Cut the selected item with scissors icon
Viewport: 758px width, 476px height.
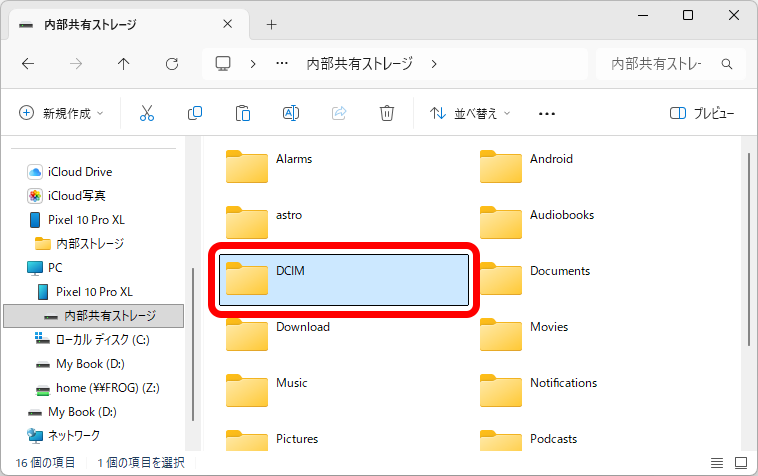146,113
